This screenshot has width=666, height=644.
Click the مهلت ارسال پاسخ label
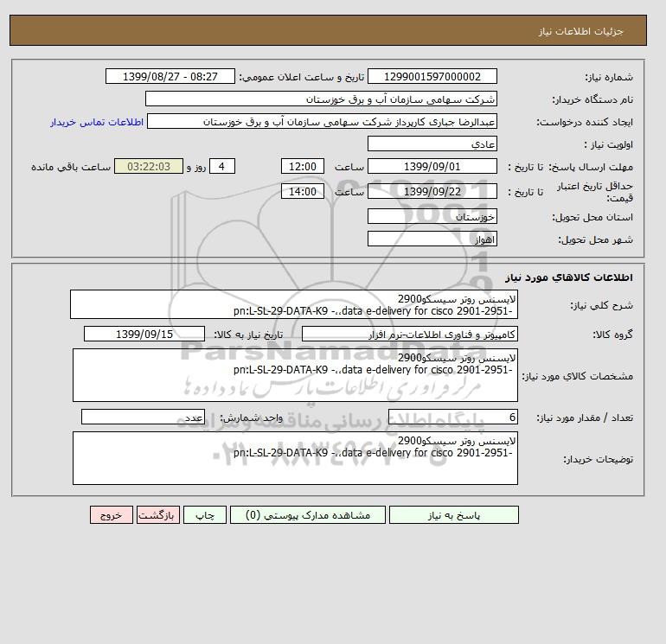click(591, 167)
